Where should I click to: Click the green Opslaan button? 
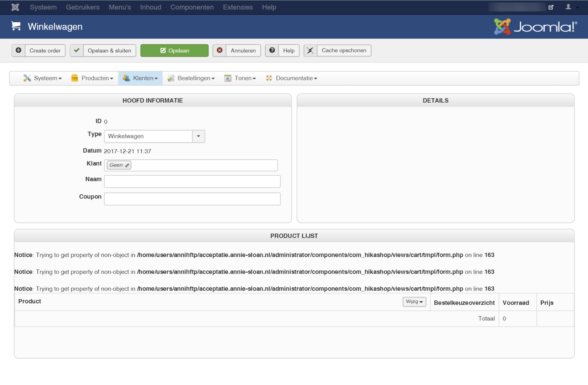tap(175, 50)
